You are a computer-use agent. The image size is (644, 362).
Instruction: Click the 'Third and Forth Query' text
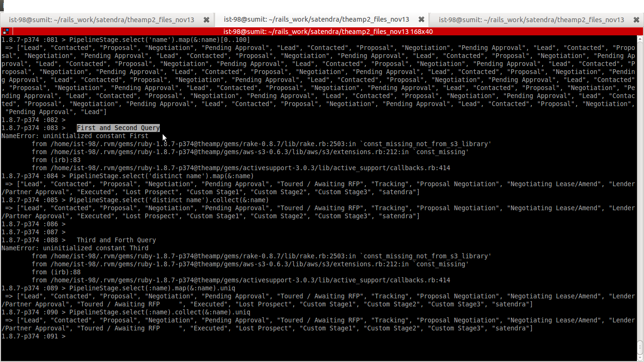pyautogui.click(x=116, y=240)
